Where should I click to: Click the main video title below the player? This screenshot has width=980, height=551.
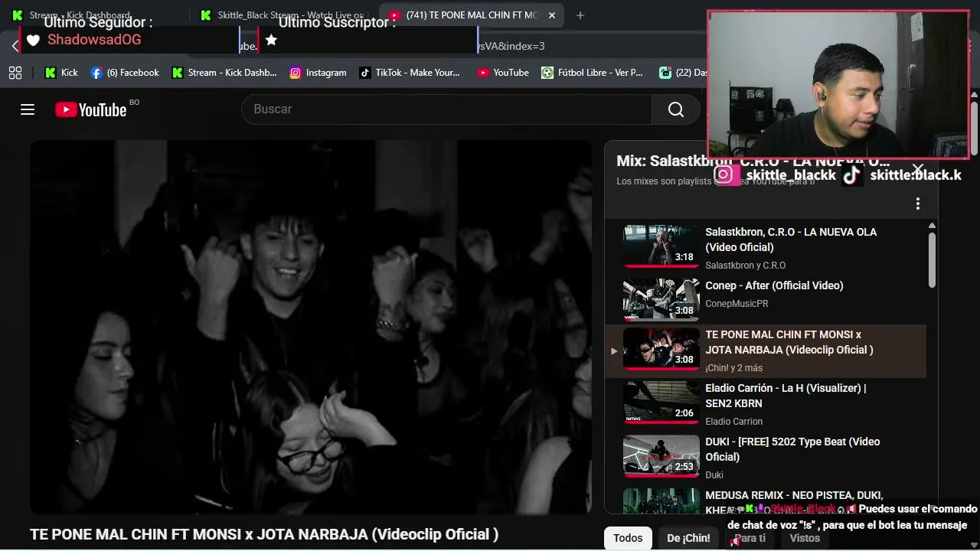264,535
